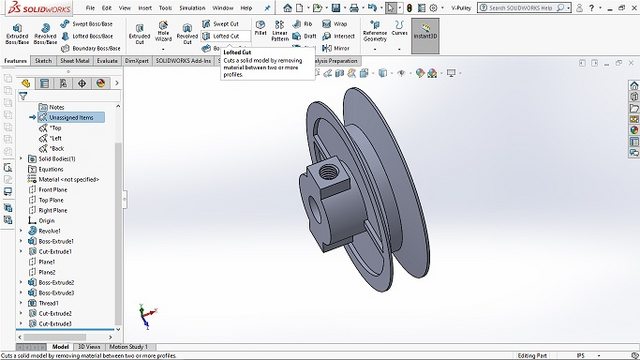Choose Boundary Boss/Base feature
This screenshot has width=640, height=360.
pos(91,49)
